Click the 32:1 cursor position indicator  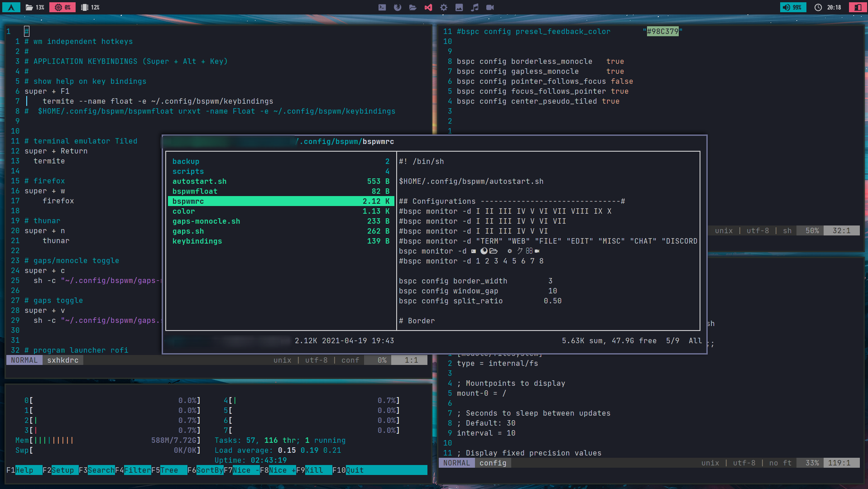click(x=841, y=230)
